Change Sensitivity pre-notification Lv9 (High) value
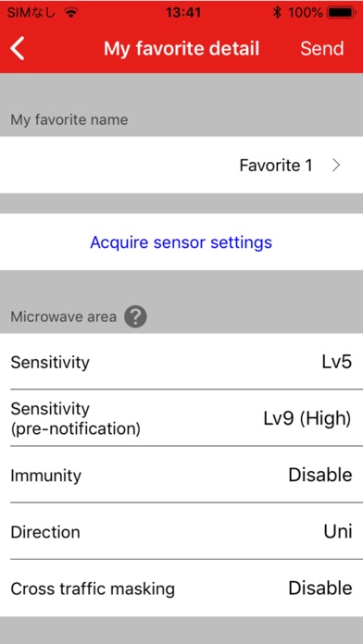363x644 pixels. pos(307,418)
